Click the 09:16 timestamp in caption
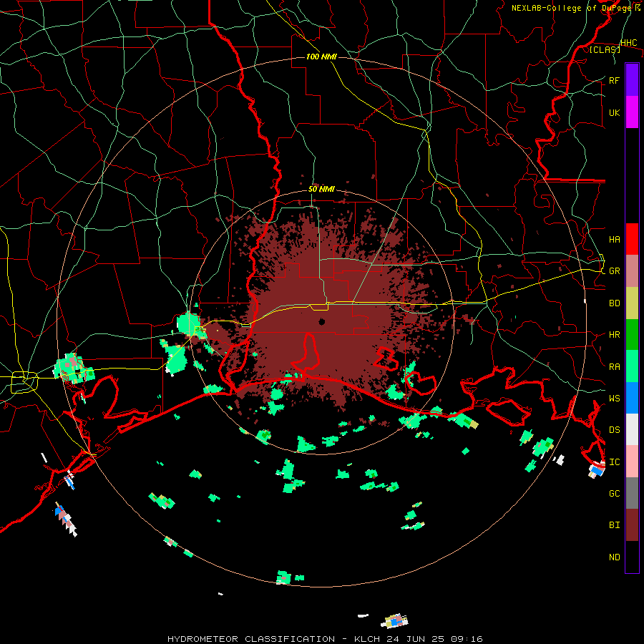Image resolution: width=644 pixels, height=644 pixels. pyautogui.click(x=468, y=639)
